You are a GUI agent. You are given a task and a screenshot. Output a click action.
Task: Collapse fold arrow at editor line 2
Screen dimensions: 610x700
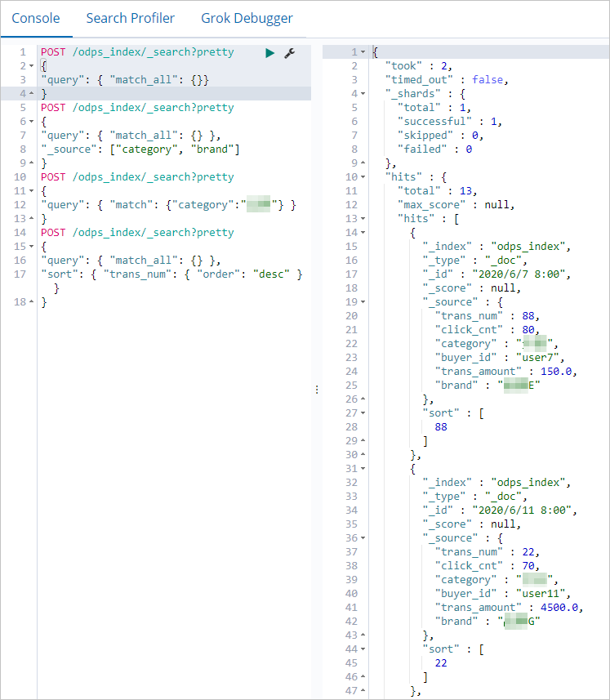coord(31,66)
